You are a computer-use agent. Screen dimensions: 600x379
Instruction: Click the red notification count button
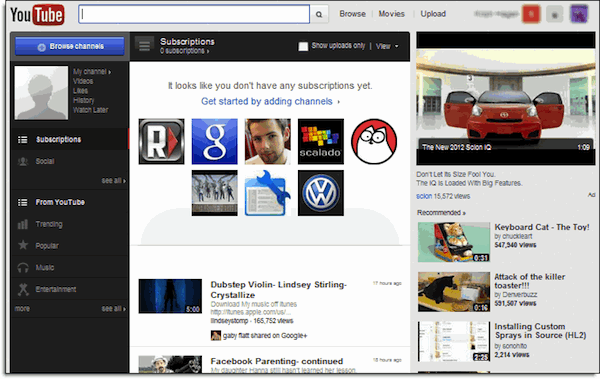pyautogui.click(x=531, y=15)
